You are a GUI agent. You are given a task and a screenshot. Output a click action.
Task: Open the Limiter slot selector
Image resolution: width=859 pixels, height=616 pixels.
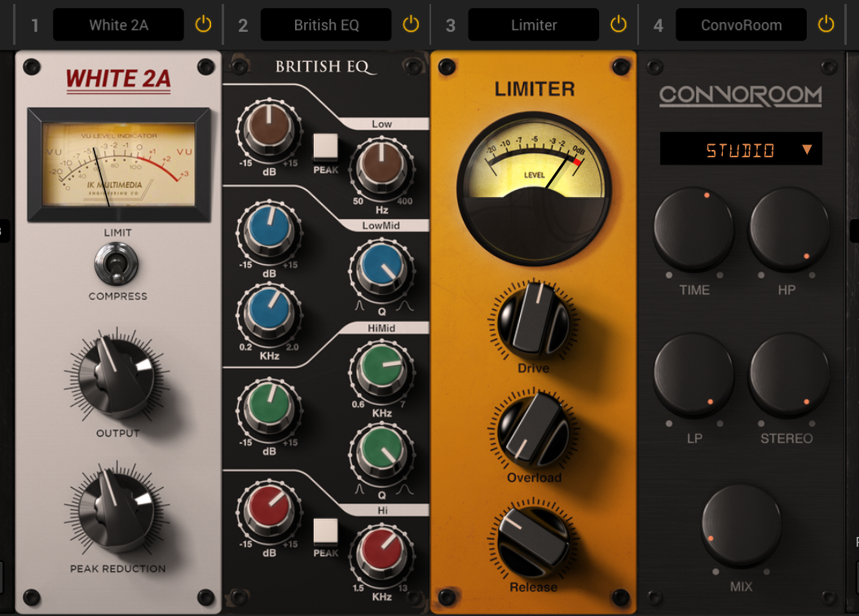534,24
